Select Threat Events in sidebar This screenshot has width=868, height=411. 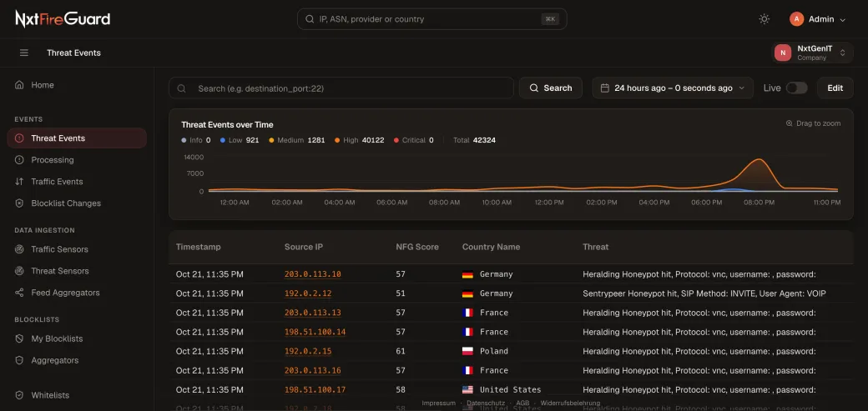click(x=77, y=138)
